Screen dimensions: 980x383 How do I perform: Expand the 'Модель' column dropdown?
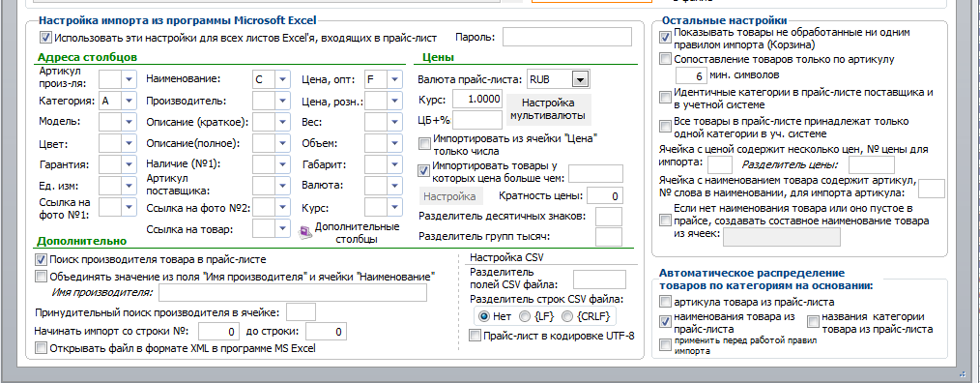129,122
